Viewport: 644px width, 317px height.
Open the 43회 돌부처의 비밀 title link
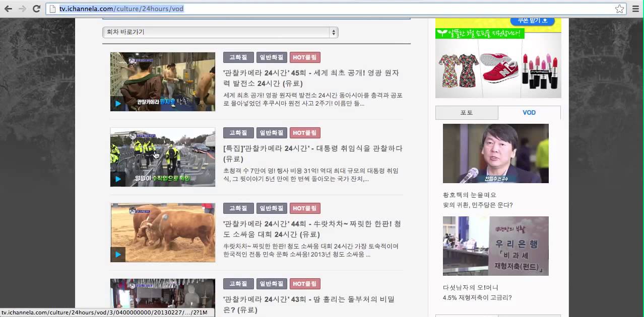pos(309,304)
